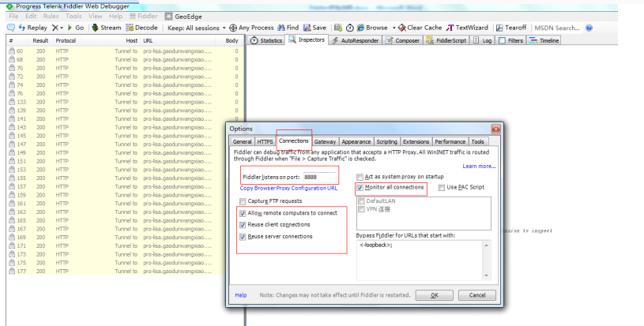This screenshot has width=644, height=326.
Task: Switch to the AutoResponder tab
Action: click(x=356, y=40)
